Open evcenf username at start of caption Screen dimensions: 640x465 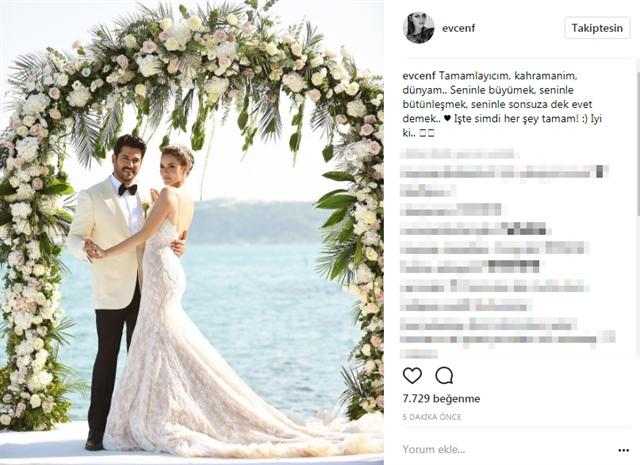(419, 76)
